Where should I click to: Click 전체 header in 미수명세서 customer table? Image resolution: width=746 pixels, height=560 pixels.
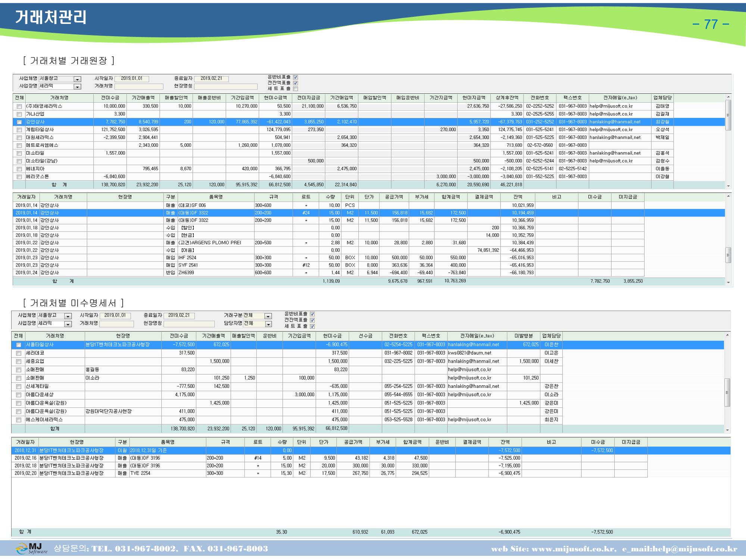pos(18,336)
